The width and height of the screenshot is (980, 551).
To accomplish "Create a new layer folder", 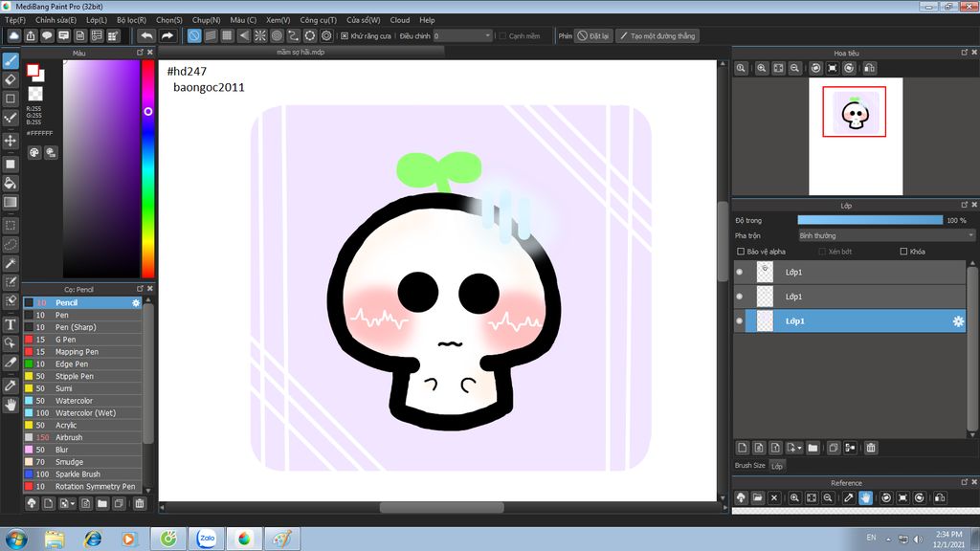I will (x=813, y=448).
